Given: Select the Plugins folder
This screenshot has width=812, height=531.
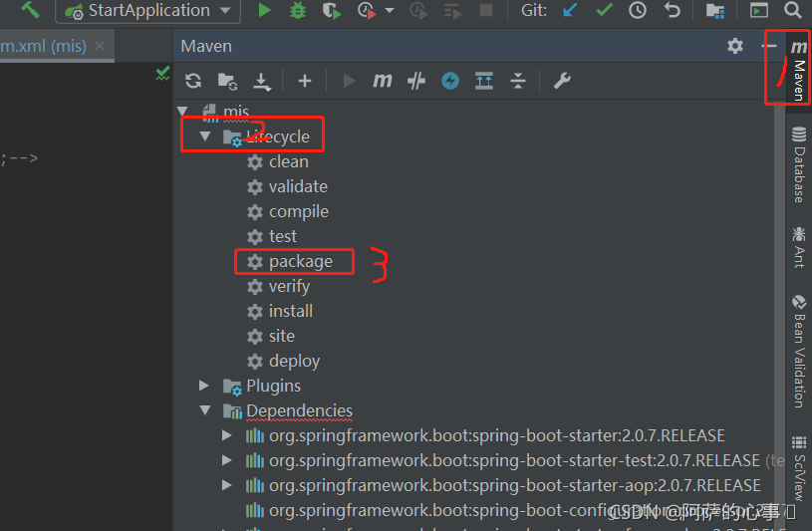Looking at the screenshot, I should pos(273,386).
